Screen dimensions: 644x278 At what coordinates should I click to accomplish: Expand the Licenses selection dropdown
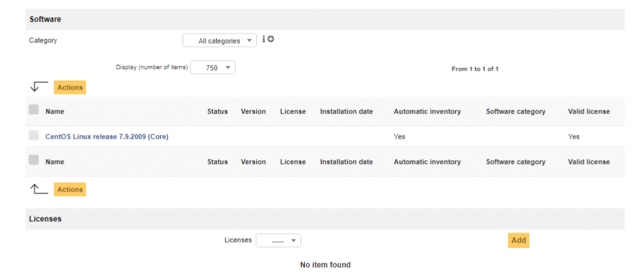point(278,241)
